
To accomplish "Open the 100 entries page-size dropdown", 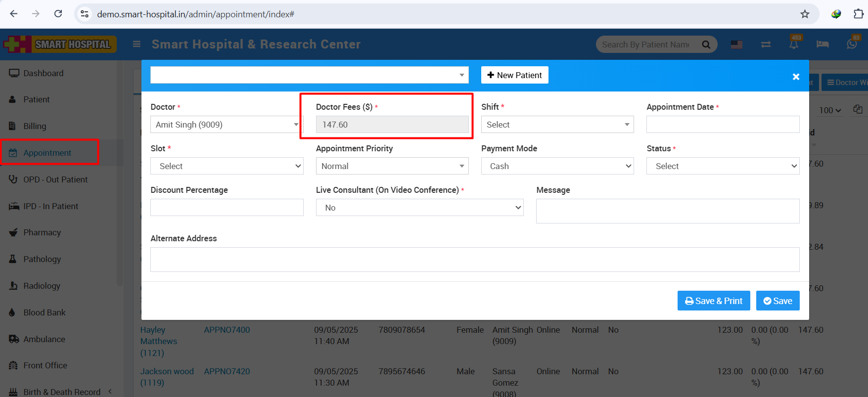I will 830,110.
